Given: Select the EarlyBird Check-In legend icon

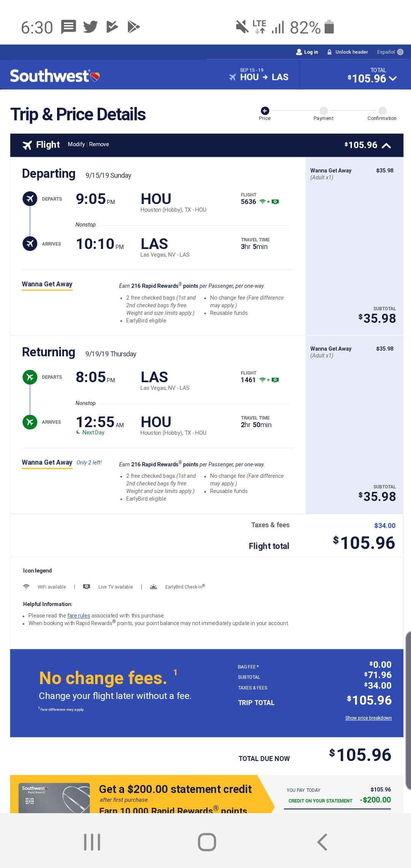Looking at the screenshot, I should point(153,586).
